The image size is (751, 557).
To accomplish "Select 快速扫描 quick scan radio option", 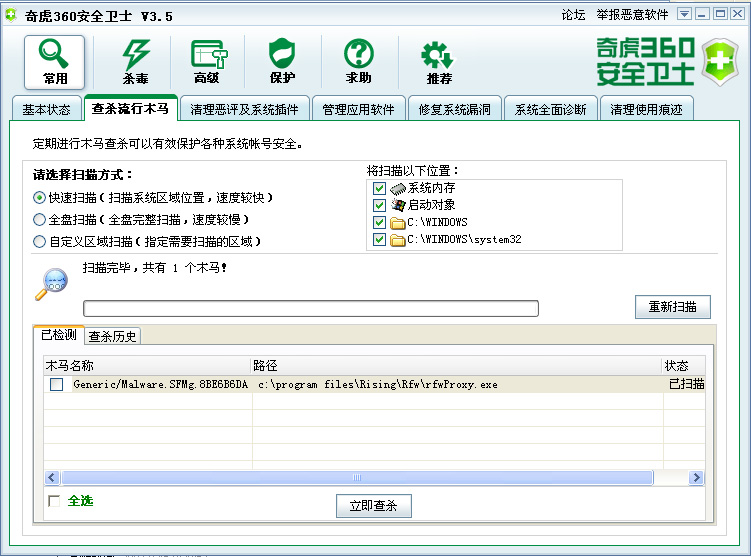I will 39,197.
